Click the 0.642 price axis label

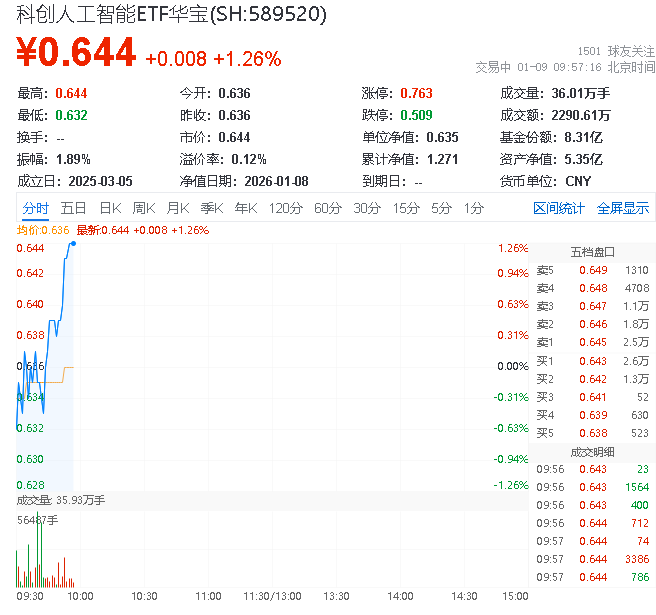click(30, 273)
